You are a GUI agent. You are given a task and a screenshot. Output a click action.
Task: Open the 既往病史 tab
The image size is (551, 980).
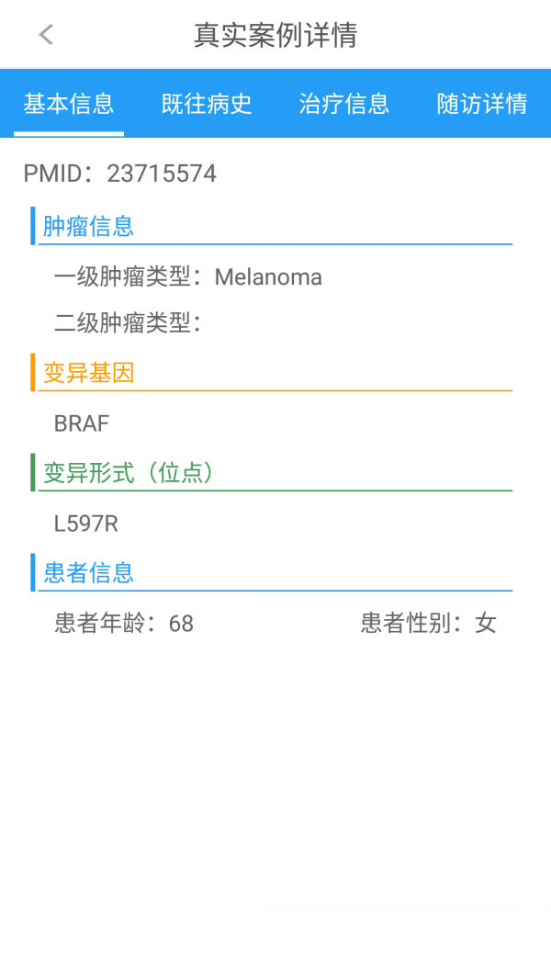coord(207,104)
